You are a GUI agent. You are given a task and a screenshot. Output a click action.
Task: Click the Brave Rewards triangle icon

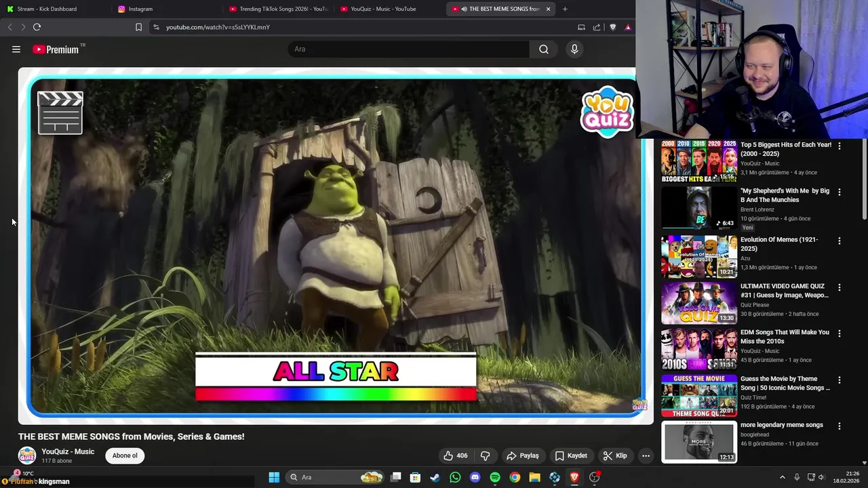point(628,27)
